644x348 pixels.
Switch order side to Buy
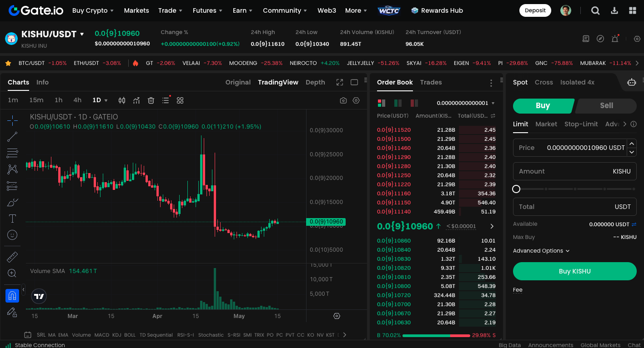point(543,106)
